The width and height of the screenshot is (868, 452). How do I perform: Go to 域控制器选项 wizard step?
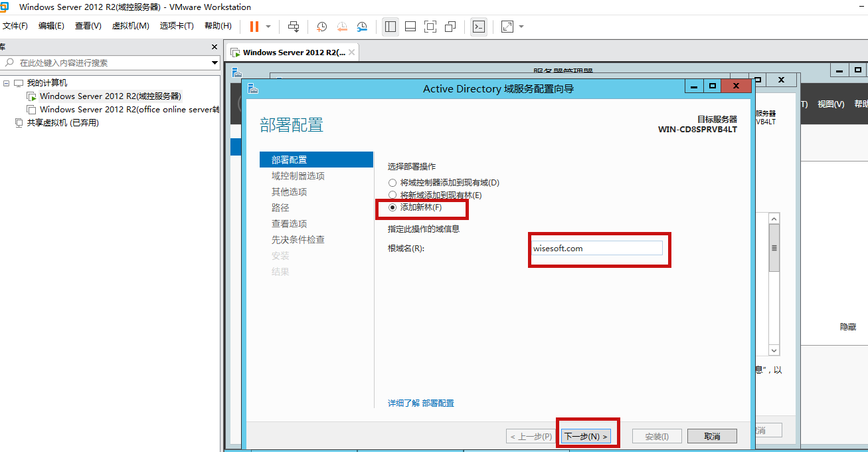click(x=298, y=175)
